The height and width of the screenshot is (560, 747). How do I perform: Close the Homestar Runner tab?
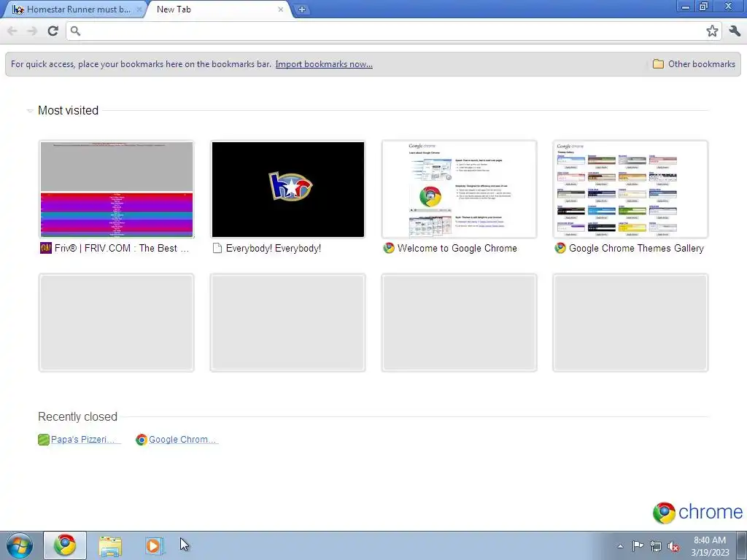coord(139,9)
